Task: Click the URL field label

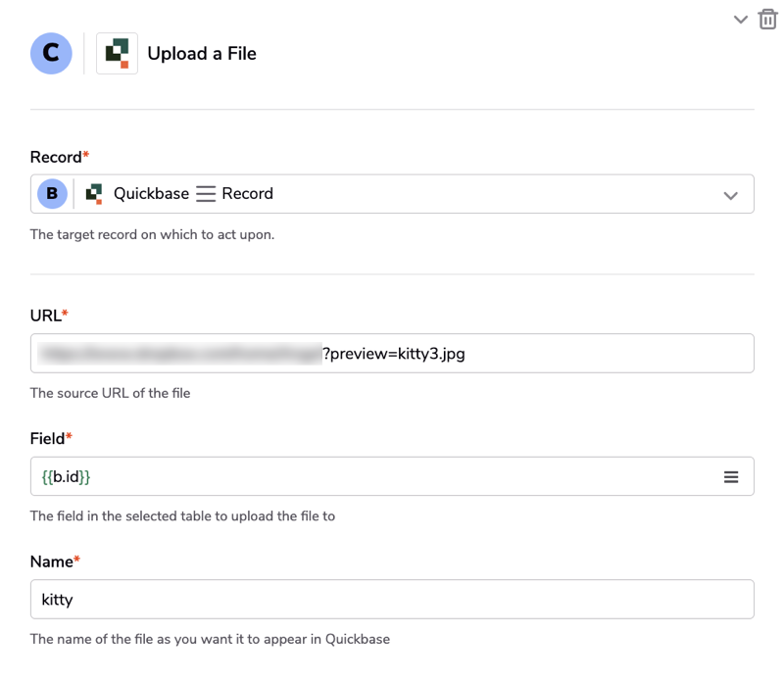Action: (46, 316)
